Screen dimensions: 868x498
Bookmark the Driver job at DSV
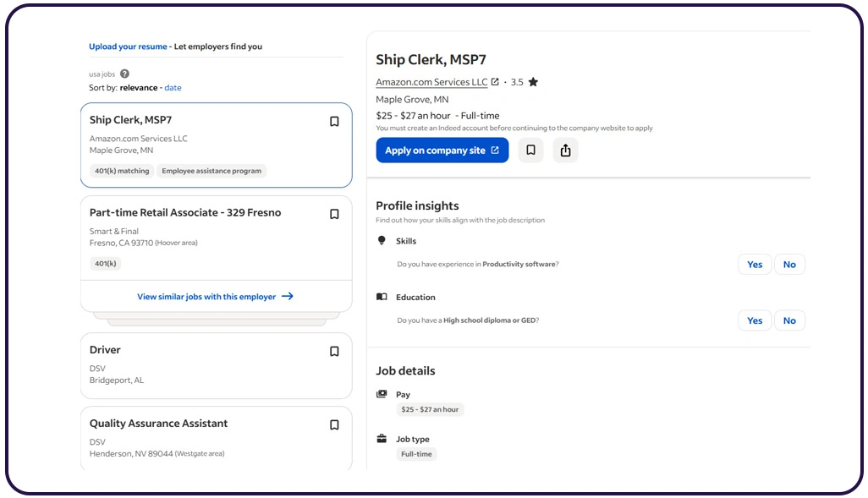[334, 352]
